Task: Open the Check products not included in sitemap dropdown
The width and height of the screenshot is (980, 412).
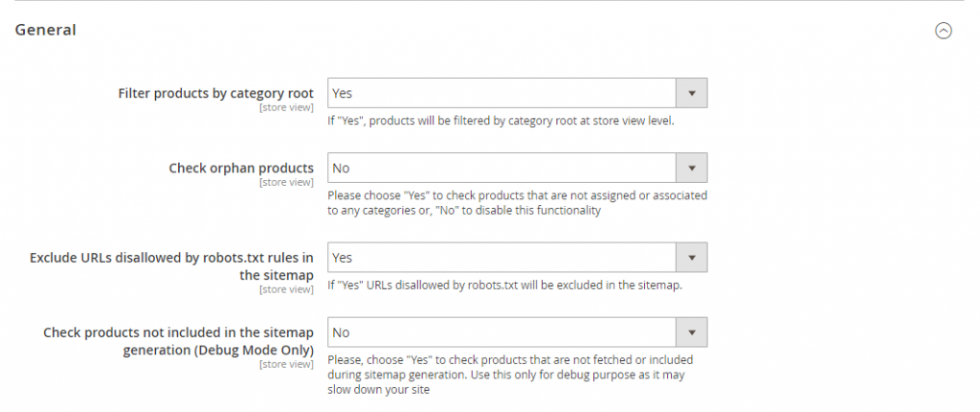Action: point(502,332)
